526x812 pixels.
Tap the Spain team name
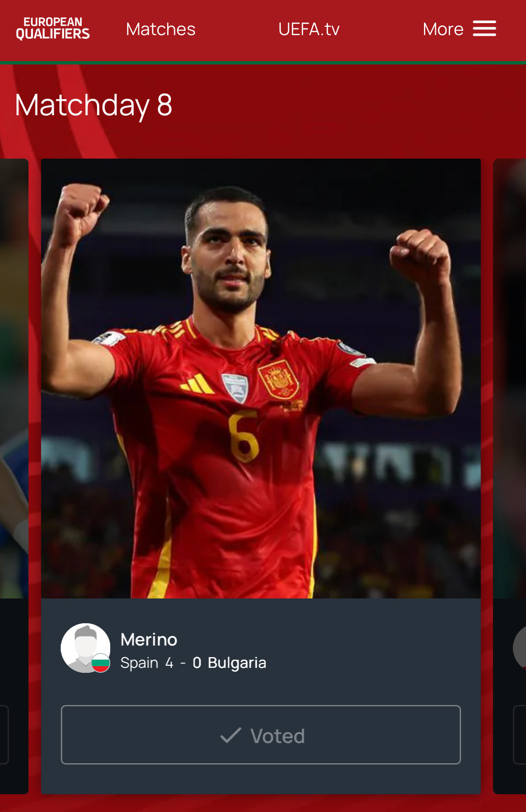coord(139,663)
